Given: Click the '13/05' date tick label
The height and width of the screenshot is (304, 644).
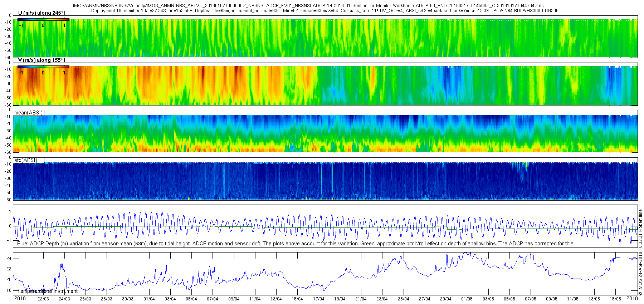Looking at the screenshot, I should (x=594, y=299).
